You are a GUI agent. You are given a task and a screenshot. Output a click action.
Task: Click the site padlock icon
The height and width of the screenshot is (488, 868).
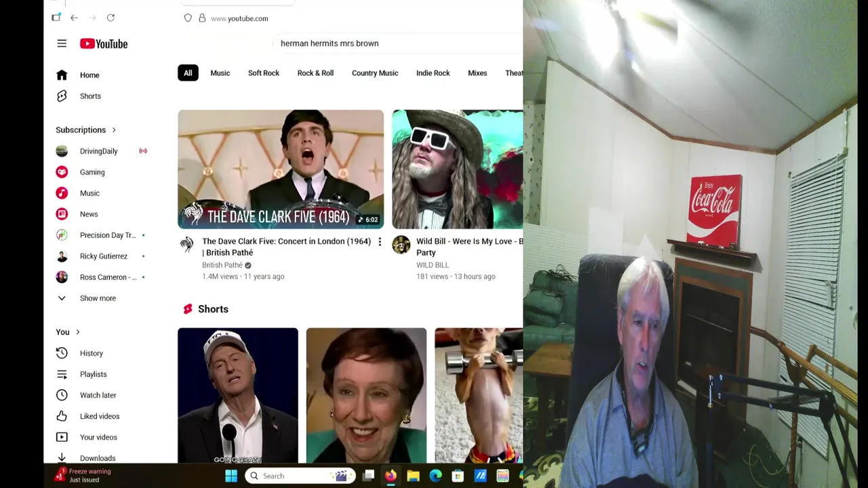coord(202,18)
